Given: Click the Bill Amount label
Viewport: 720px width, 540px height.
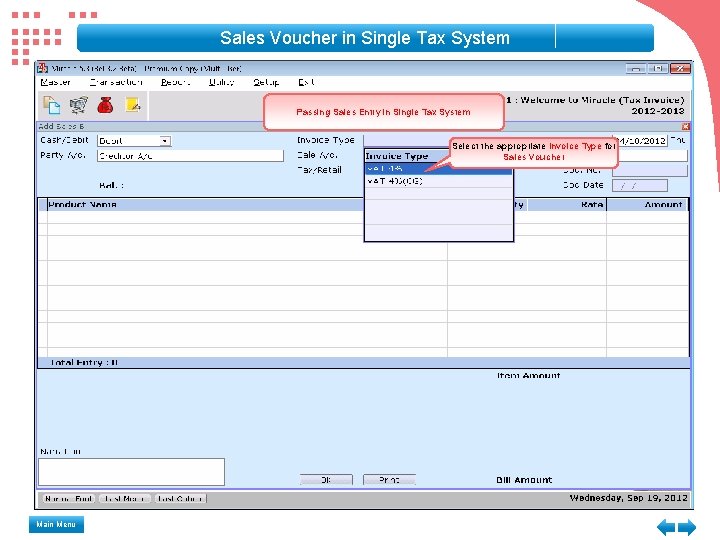Looking at the screenshot, I should [x=524, y=480].
